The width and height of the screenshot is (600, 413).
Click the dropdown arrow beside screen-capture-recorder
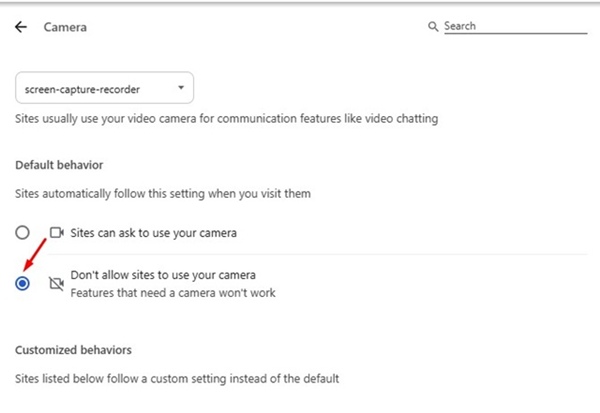(180, 88)
